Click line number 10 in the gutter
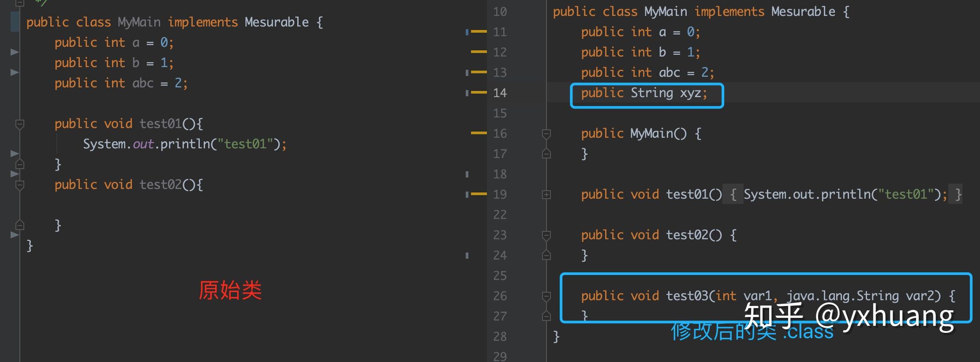 500,12
